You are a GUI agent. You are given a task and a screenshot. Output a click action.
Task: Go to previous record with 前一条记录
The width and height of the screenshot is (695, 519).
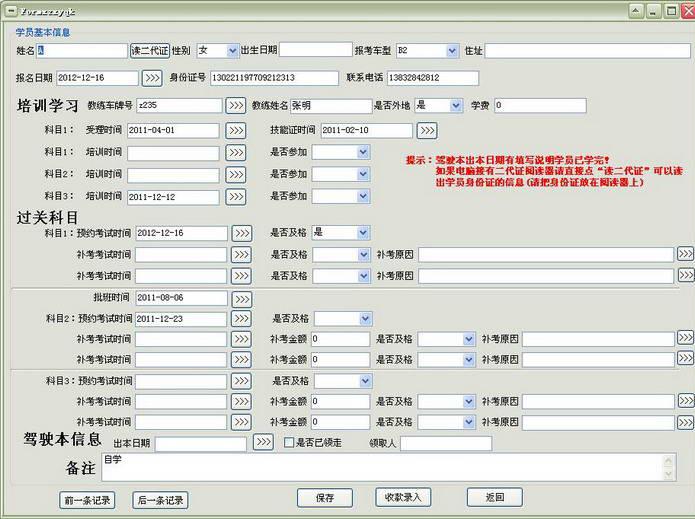click(x=87, y=500)
